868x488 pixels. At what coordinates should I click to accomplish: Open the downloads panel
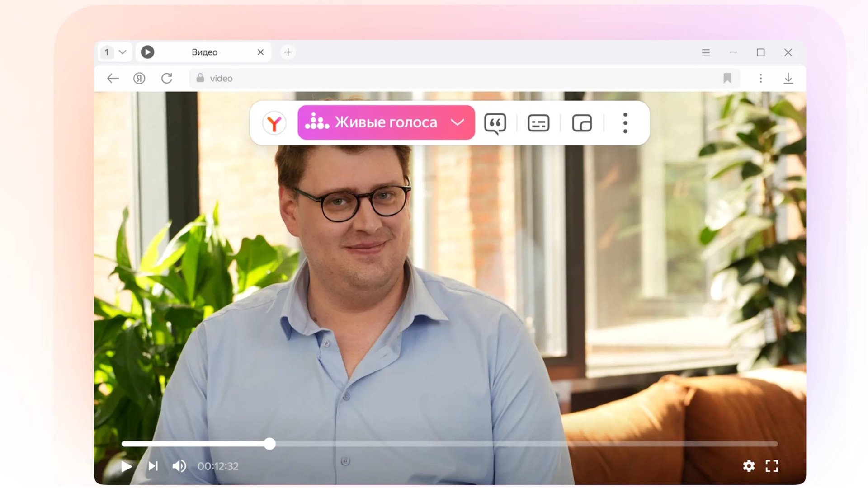coord(788,79)
